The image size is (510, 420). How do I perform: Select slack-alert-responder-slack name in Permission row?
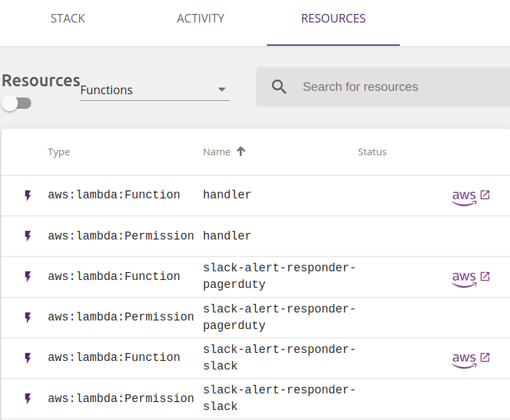pyautogui.click(x=279, y=398)
